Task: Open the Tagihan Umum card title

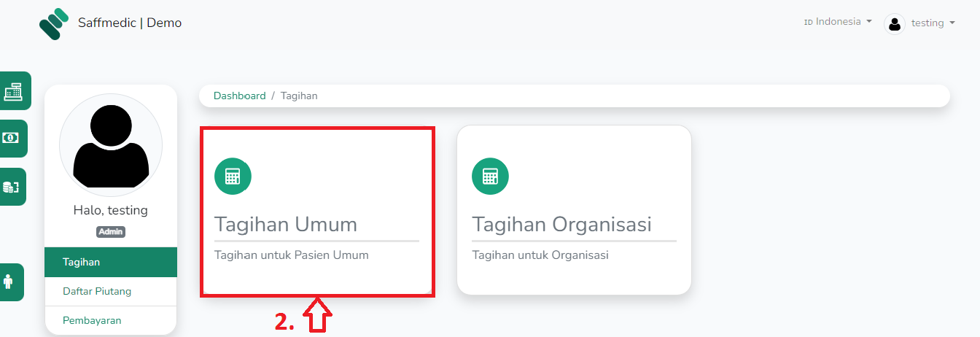Action: tap(286, 225)
